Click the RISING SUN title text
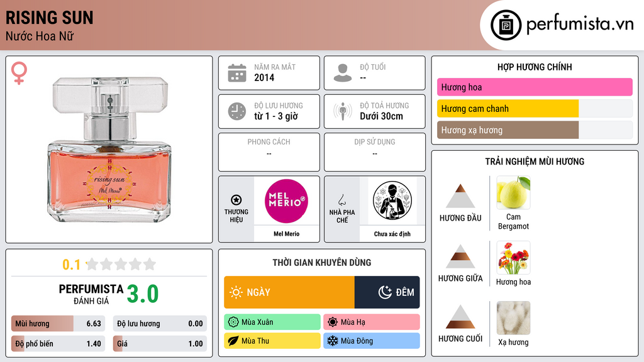This screenshot has width=644, height=362. click(x=49, y=18)
